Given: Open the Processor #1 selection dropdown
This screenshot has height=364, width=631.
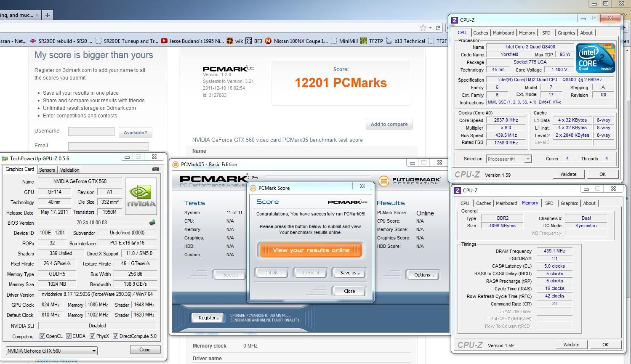Looking at the screenshot, I should (x=509, y=159).
